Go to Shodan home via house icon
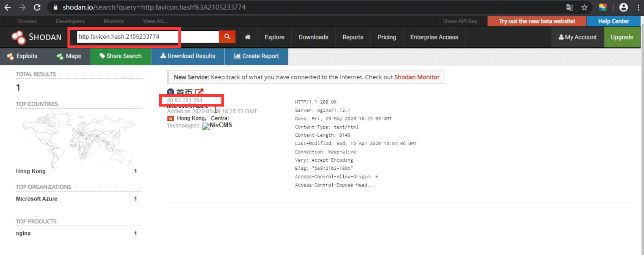The image size is (644, 255). click(x=247, y=37)
